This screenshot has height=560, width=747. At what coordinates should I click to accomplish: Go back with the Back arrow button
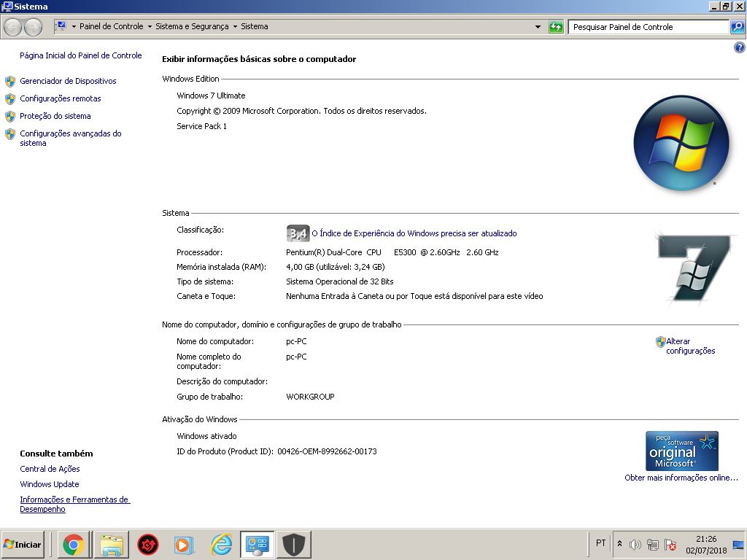(13, 27)
